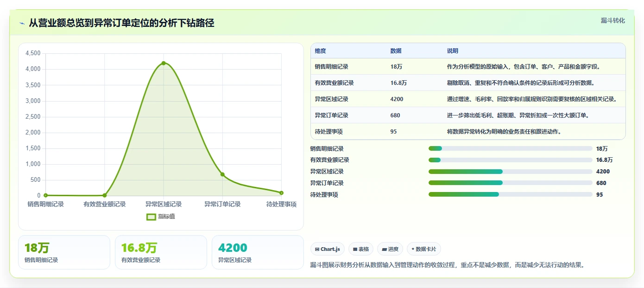
Task: Click the 数据 column header in the table
Action: pos(396,51)
